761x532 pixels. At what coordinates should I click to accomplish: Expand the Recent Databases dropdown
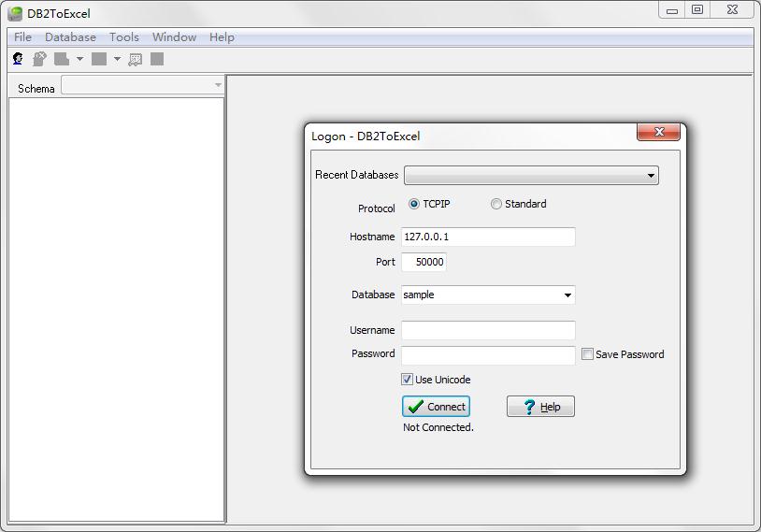pyautogui.click(x=651, y=175)
